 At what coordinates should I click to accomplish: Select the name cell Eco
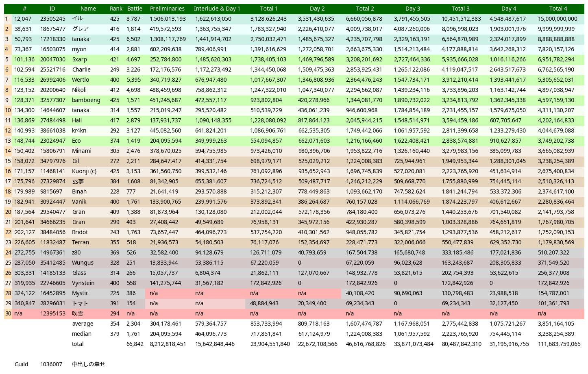pyautogui.click(x=76, y=141)
